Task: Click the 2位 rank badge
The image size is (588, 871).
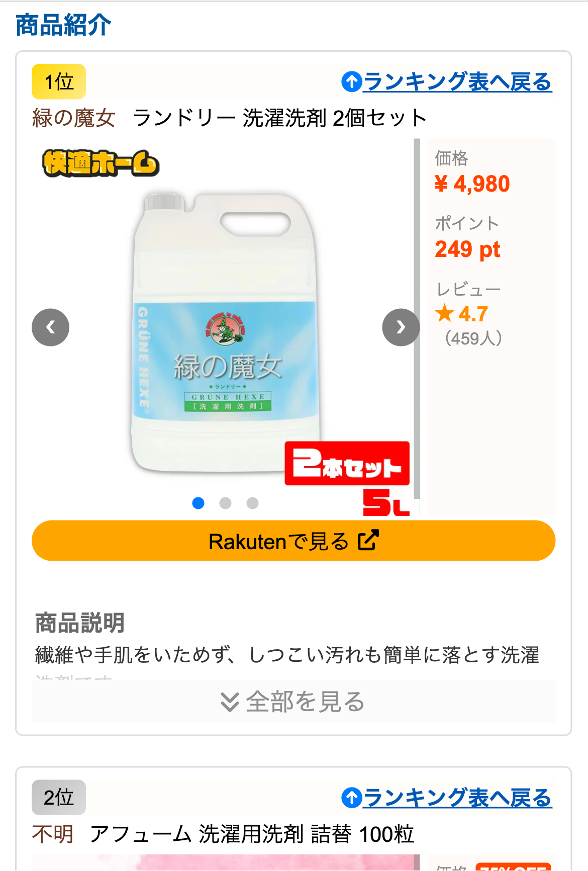Action: (59, 798)
